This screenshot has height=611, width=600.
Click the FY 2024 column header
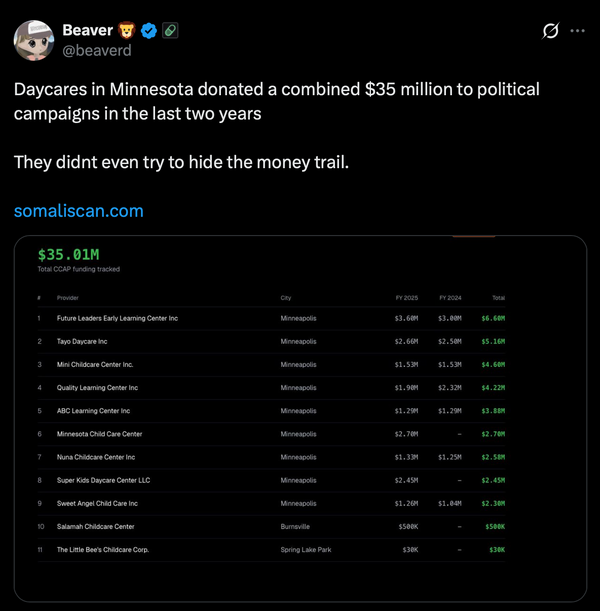tap(449, 298)
